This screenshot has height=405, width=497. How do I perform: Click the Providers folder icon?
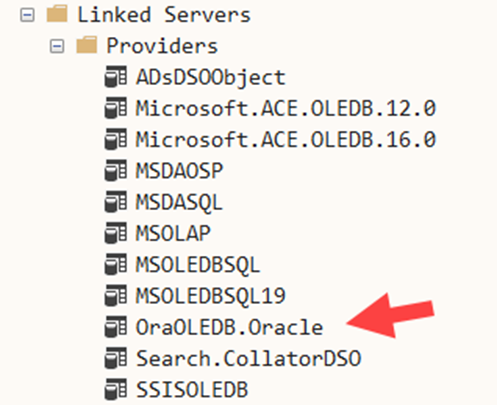tap(86, 45)
